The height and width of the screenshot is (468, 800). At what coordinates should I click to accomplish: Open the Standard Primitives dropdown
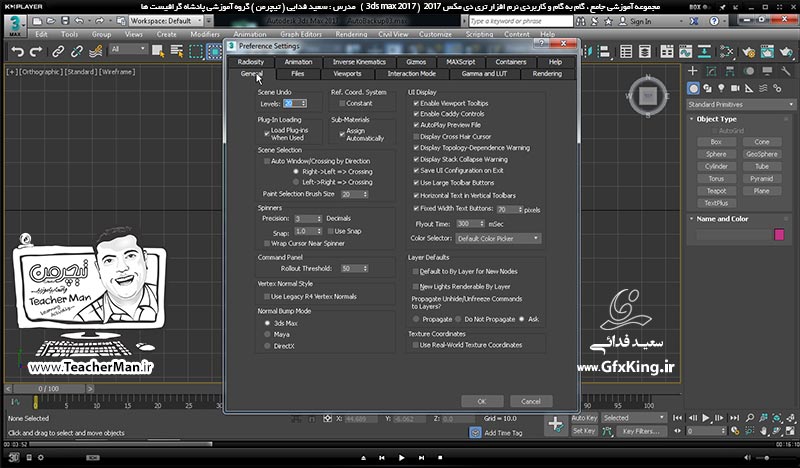coord(741,104)
